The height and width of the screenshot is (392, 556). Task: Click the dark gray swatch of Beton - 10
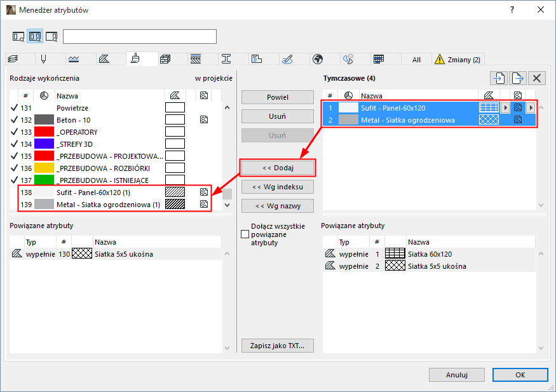44,120
